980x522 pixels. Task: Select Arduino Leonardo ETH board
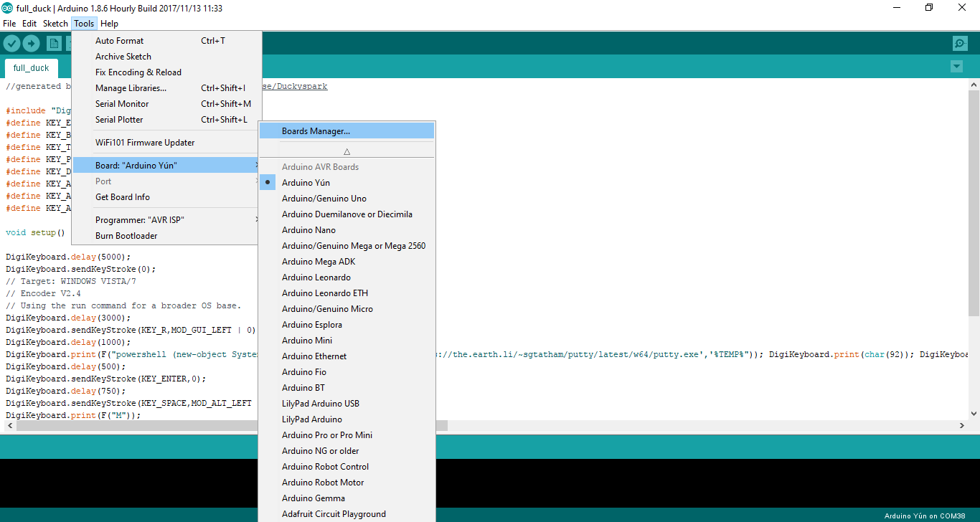(x=347, y=293)
